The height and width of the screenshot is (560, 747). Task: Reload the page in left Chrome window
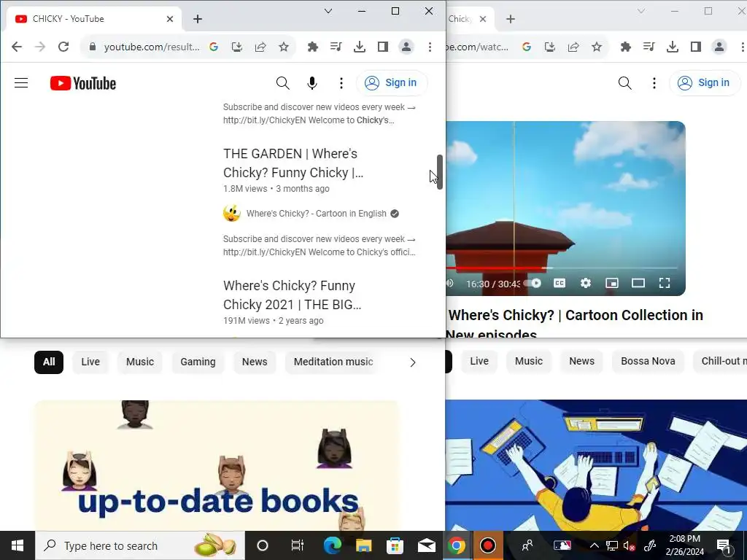(63, 47)
